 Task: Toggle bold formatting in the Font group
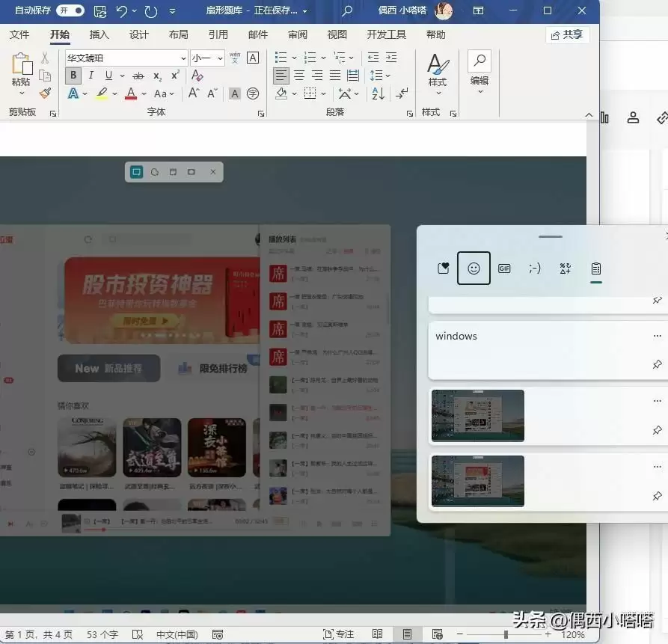[x=73, y=76]
